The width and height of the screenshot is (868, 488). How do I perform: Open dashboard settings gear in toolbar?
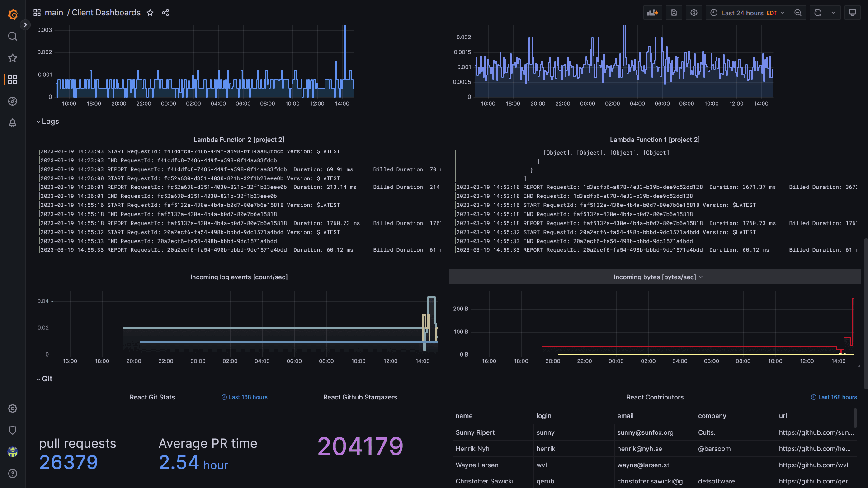click(x=694, y=13)
